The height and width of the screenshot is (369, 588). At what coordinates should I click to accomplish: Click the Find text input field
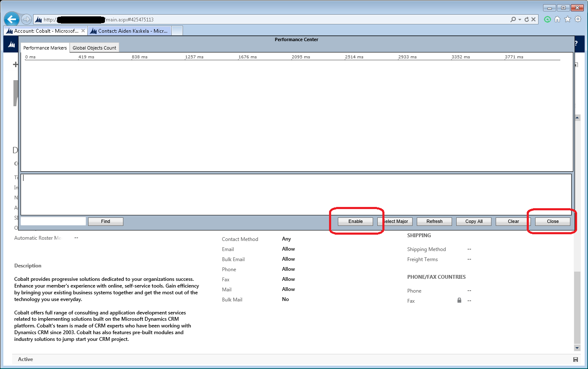[53, 221]
